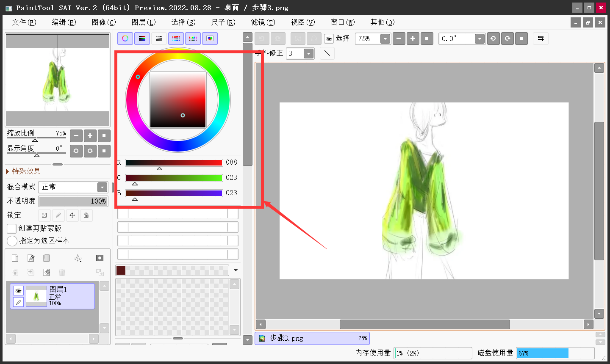
Task: Toggle the swatches panel button
Action: pos(193,39)
